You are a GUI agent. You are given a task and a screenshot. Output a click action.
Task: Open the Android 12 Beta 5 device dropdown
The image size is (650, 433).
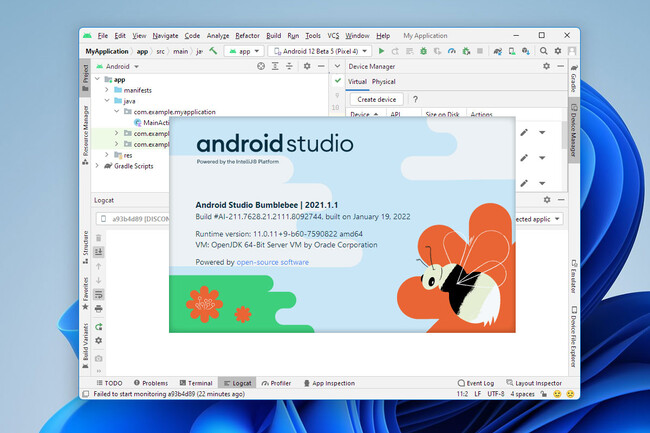(322, 50)
